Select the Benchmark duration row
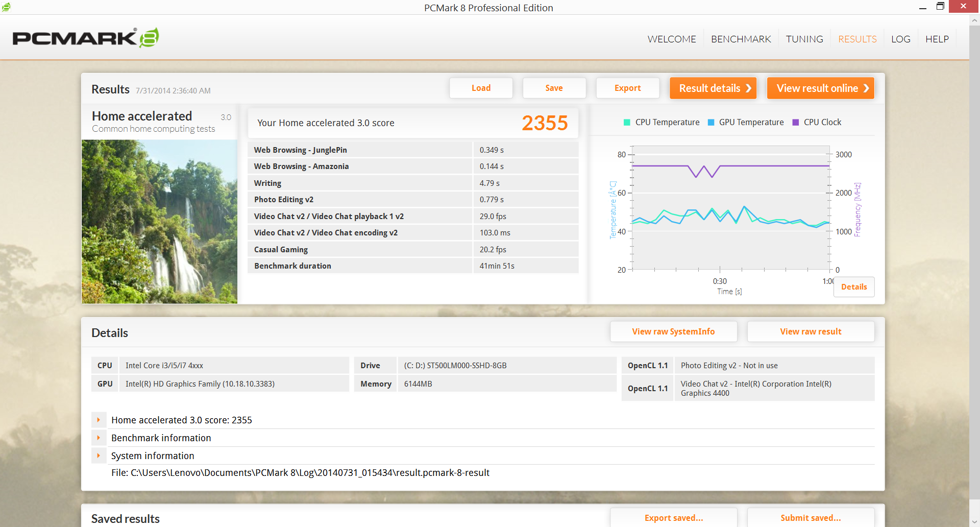The image size is (980, 527). [413, 266]
